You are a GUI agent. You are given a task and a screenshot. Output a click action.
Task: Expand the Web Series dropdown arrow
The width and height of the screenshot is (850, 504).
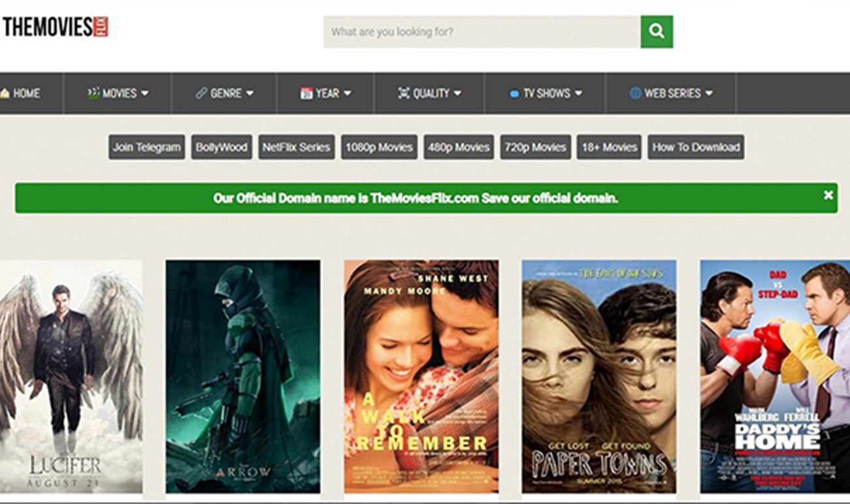point(709,93)
